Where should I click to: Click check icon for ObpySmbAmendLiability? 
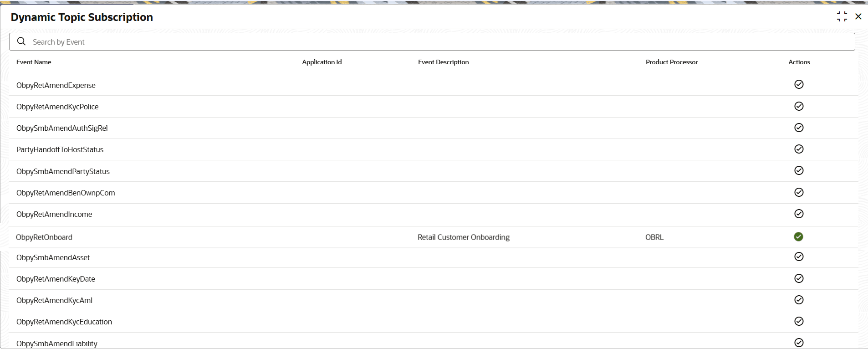tap(799, 343)
